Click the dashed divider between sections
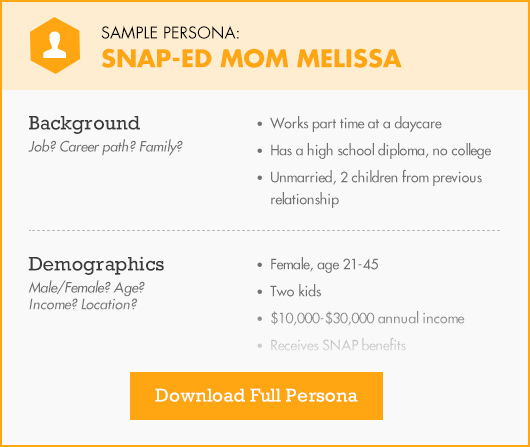The image size is (530, 447). [264, 231]
